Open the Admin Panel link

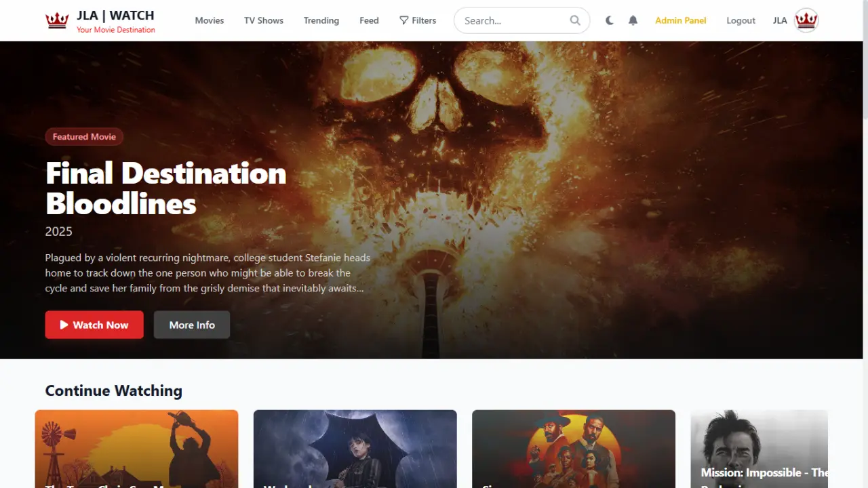(681, 20)
